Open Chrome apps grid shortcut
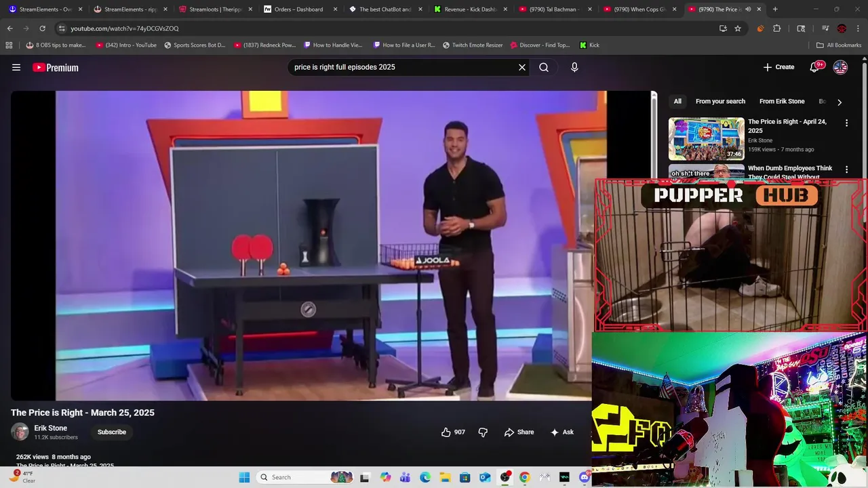 [x=9, y=45]
